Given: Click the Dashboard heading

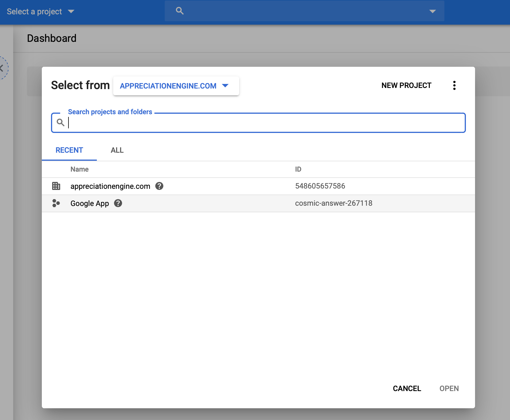Looking at the screenshot, I should [x=52, y=38].
